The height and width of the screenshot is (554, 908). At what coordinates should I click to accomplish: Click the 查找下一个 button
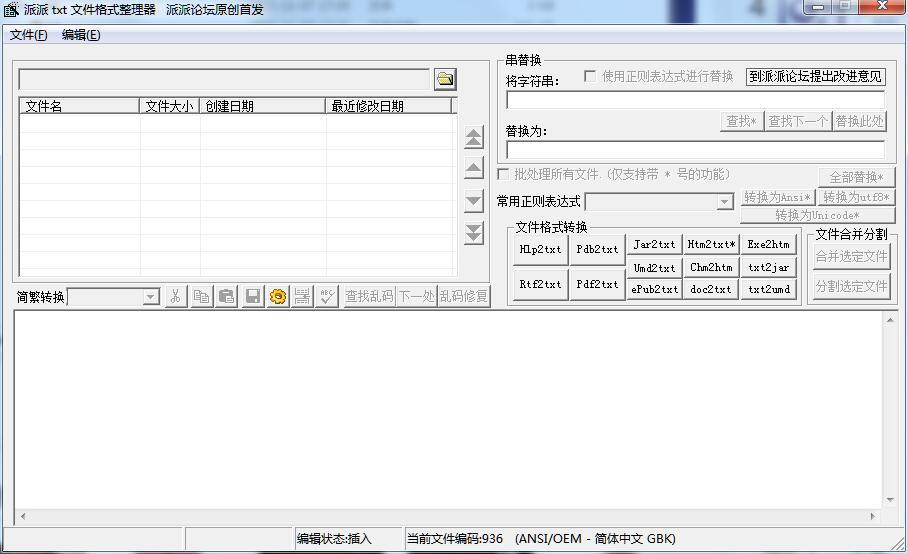(798, 121)
